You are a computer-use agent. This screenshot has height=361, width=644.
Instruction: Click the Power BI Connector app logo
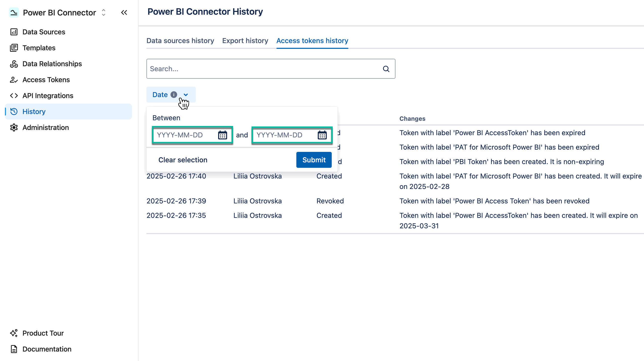coord(14,12)
